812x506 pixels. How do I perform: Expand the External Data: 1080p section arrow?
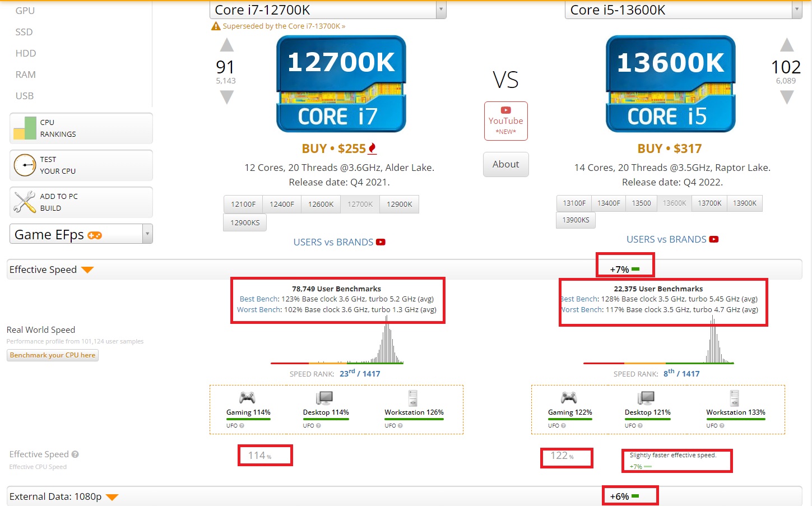(112, 497)
